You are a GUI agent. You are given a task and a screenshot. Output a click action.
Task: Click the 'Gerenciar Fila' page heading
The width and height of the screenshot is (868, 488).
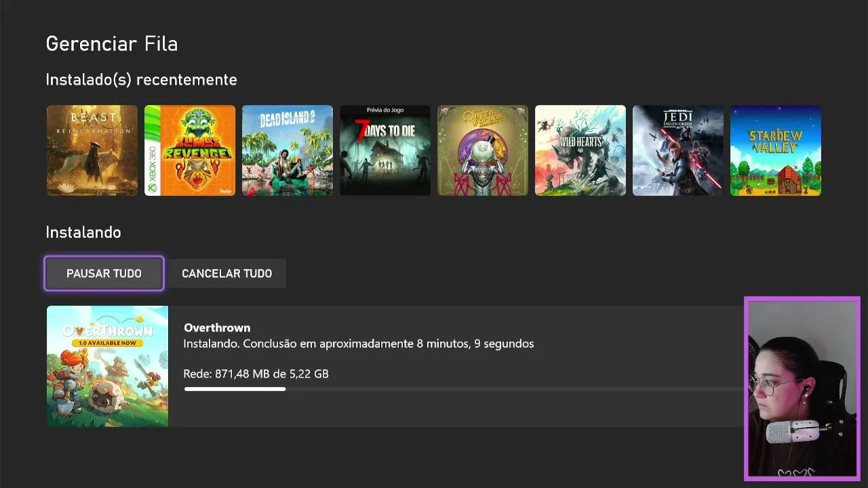click(x=112, y=44)
